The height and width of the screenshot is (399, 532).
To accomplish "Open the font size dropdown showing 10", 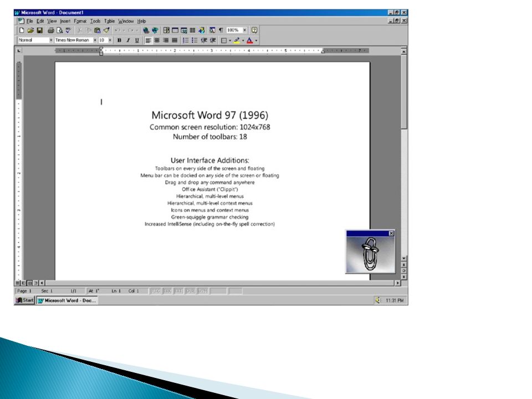I will point(110,40).
